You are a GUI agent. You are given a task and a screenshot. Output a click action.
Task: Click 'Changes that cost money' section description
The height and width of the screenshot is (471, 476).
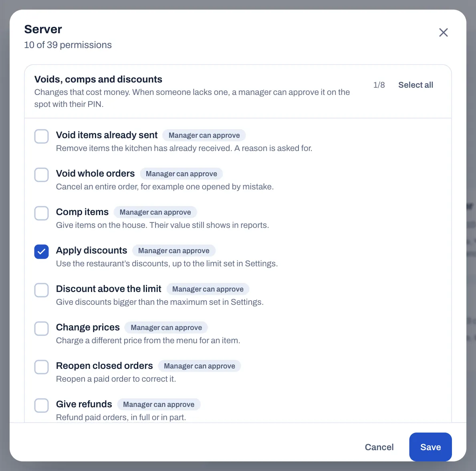(192, 98)
